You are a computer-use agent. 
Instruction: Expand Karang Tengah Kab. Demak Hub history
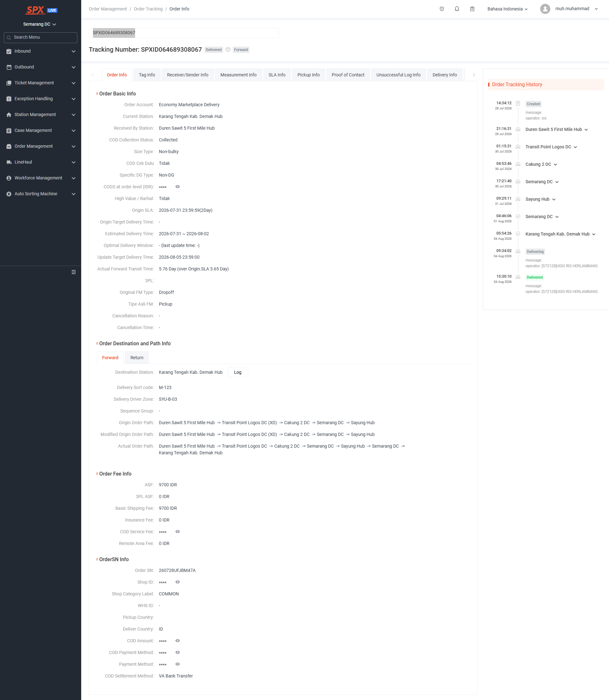[x=593, y=234]
